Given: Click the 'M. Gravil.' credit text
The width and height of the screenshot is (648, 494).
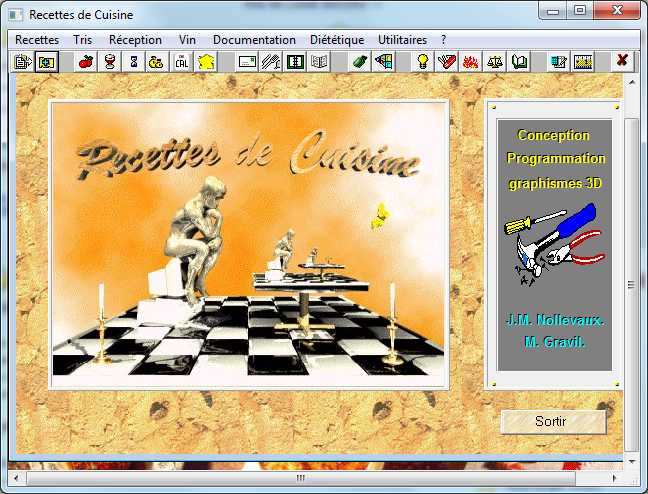Looking at the screenshot, I should click(555, 342).
